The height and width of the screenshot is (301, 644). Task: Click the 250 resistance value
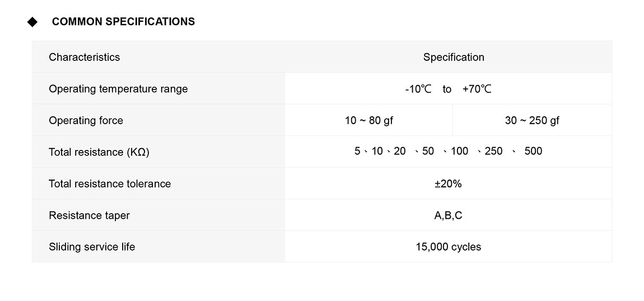[x=493, y=151]
